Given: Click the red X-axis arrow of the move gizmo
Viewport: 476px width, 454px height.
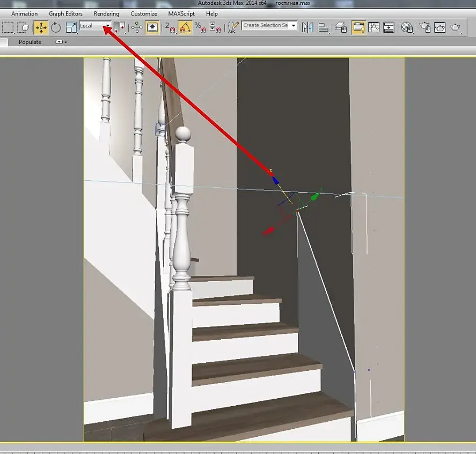Looking at the screenshot, I should point(268,231).
